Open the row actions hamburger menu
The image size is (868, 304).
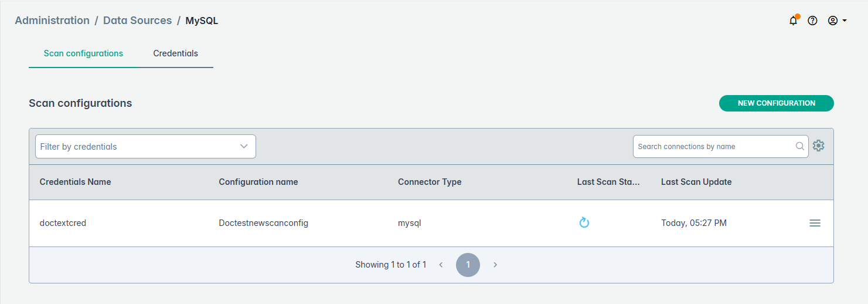click(815, 223)
